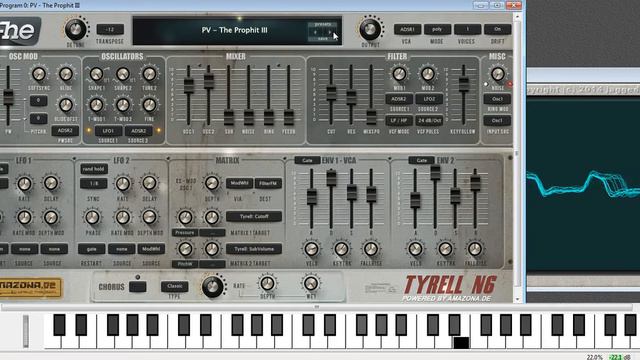Viewport: 640px width, 360px height.
Task: Open the filter Source 2 LFO2 selector
Action: [429, 99]
